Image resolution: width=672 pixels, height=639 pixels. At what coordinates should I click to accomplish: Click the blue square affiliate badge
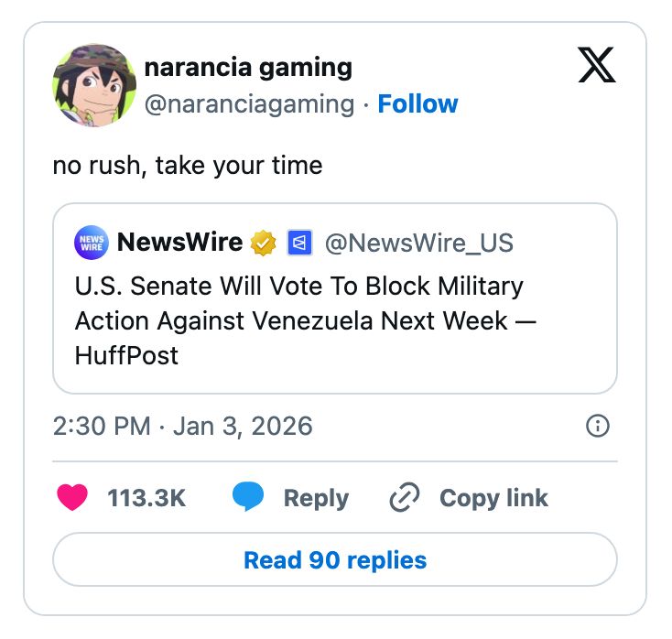(300, 243)
